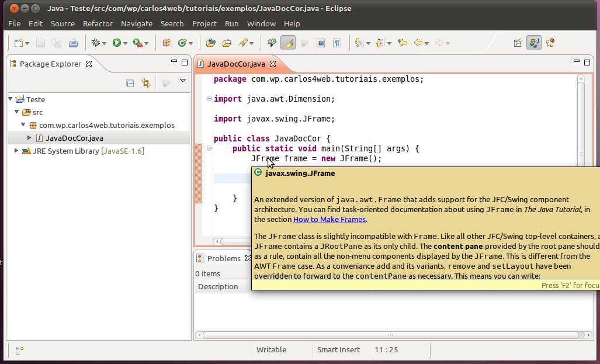This screenshot has height=364, width=600.
Task: Open the dropdown next to Next Annotation
Action: pyautogui.click(x=368, y=44)
